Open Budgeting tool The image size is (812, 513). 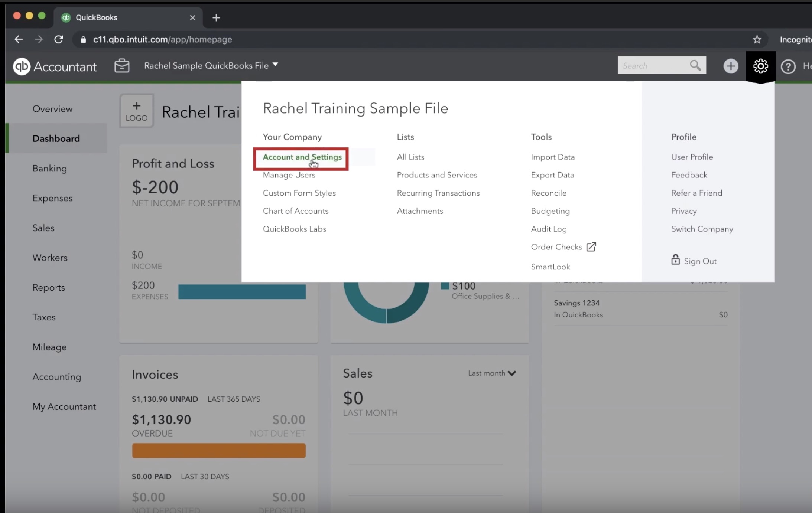(550, 211)
